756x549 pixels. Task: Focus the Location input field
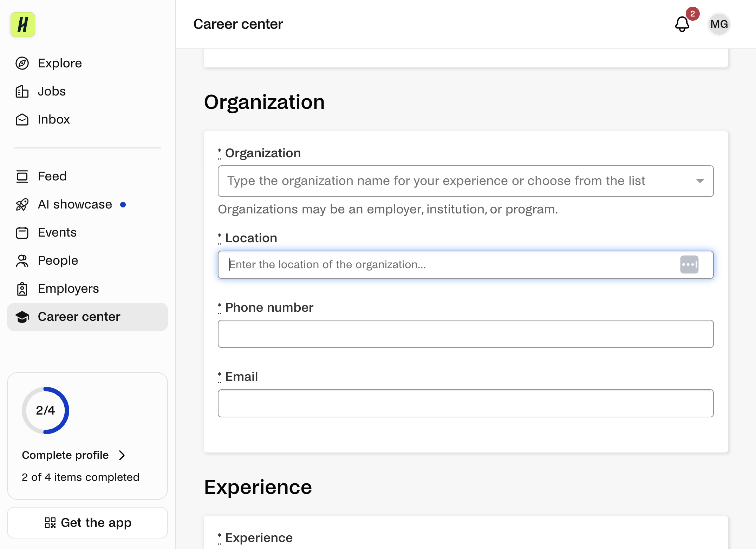click(465, 265)
